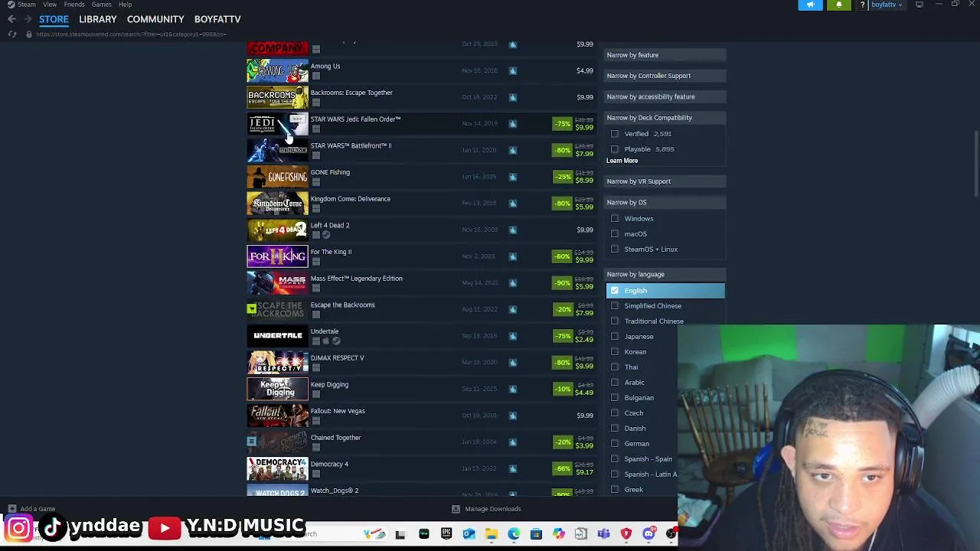Open STAR WARS Jedi: Fallen Order listing
Viewport: 980px width, 551px height.
[420, 123]
